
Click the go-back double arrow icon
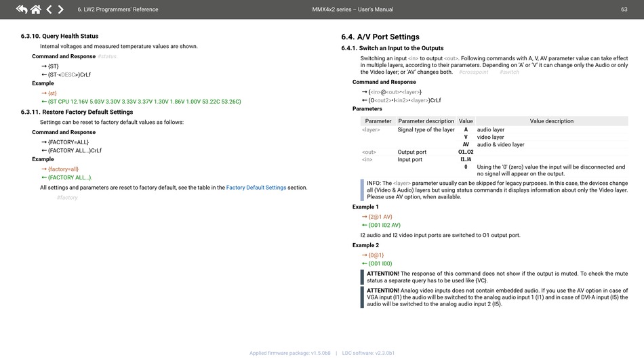pos(22,9)
